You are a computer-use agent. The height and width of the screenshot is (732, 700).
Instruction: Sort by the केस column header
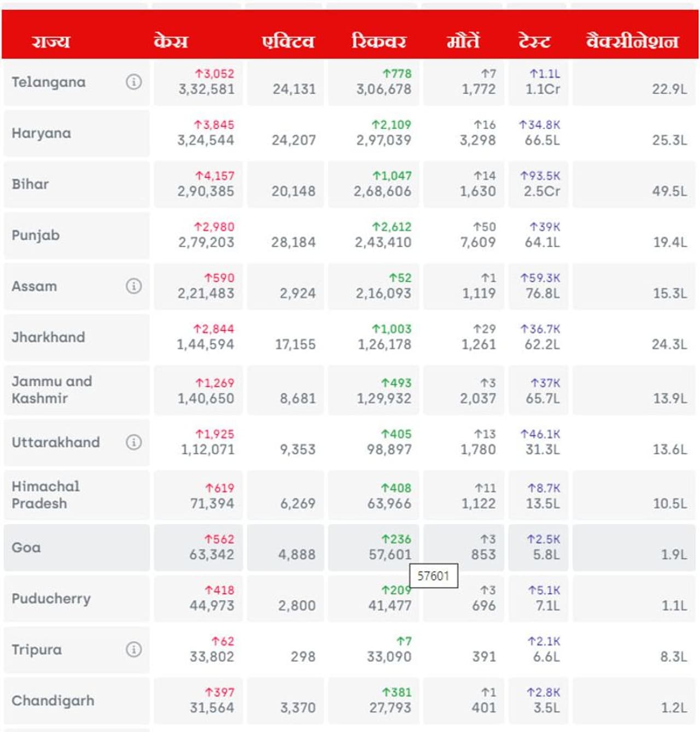pyautogui.click(x=171, y=41)
